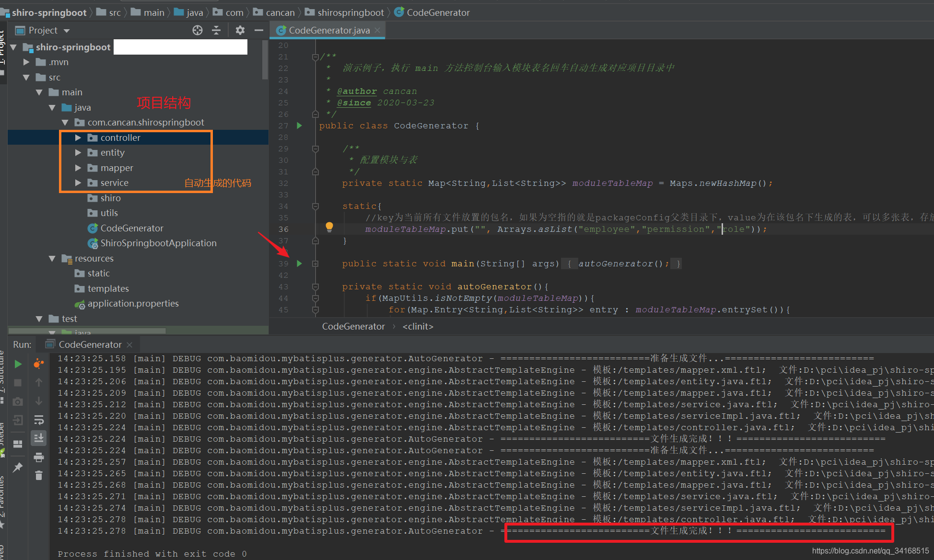Screen dimensions: 934x560
Task: Click the JRebel orange rerun icon
Action: pos(39,364)
